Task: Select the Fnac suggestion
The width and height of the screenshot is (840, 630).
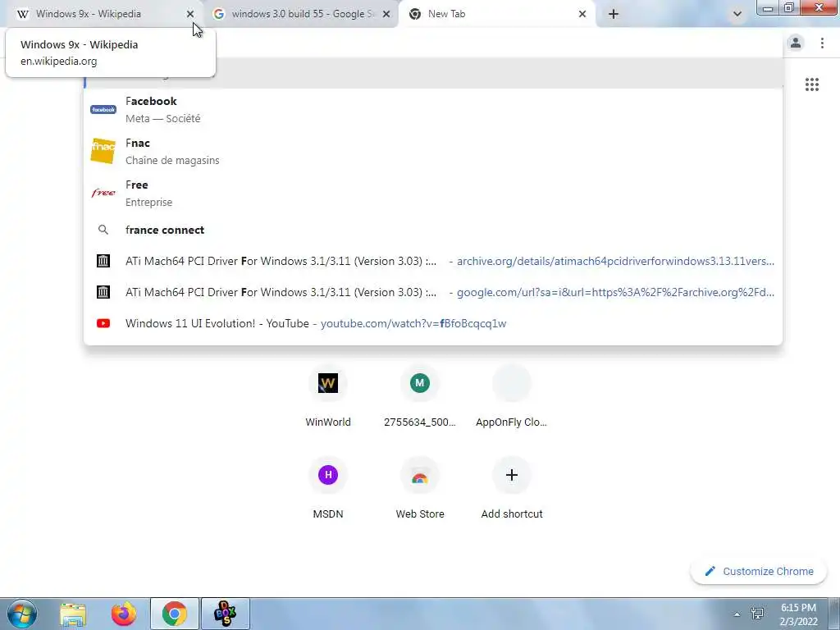Action: pyautogui.click(x=433, y=151)
